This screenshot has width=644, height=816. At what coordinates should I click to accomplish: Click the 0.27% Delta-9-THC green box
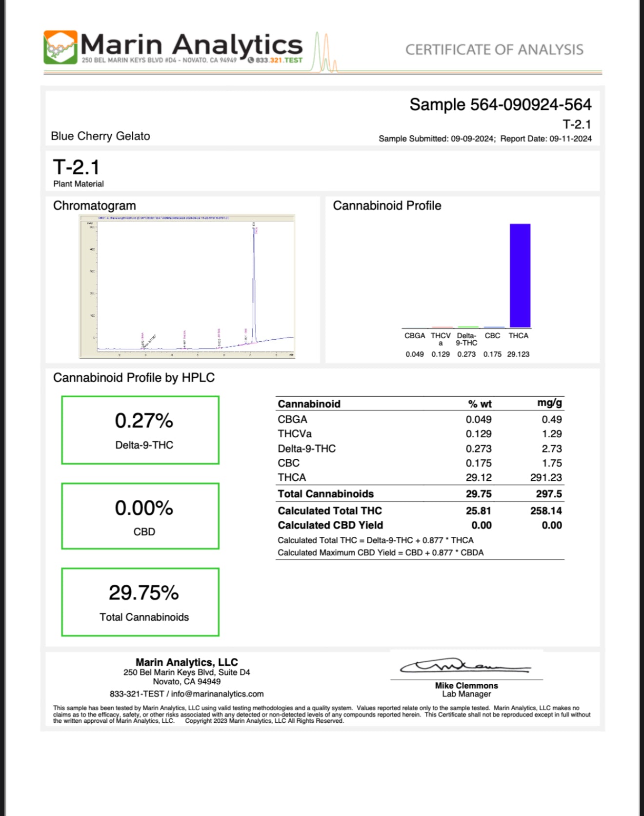pyautogui.click(x=141, y=430)
